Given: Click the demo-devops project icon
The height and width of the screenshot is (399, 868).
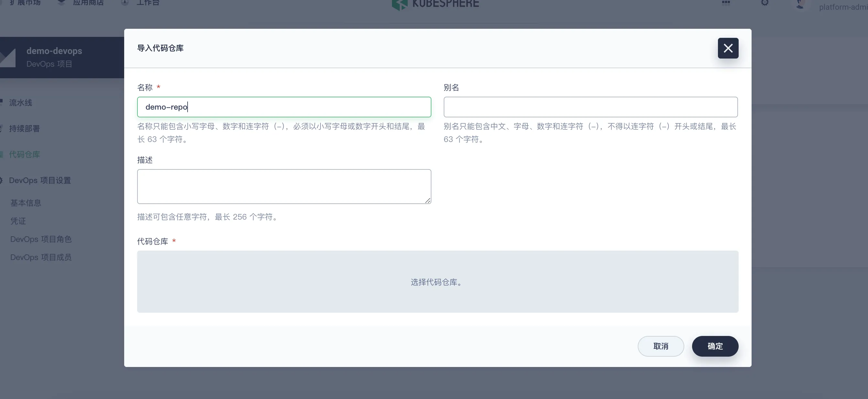Looking at the screenshot, I should click(7, 58).
